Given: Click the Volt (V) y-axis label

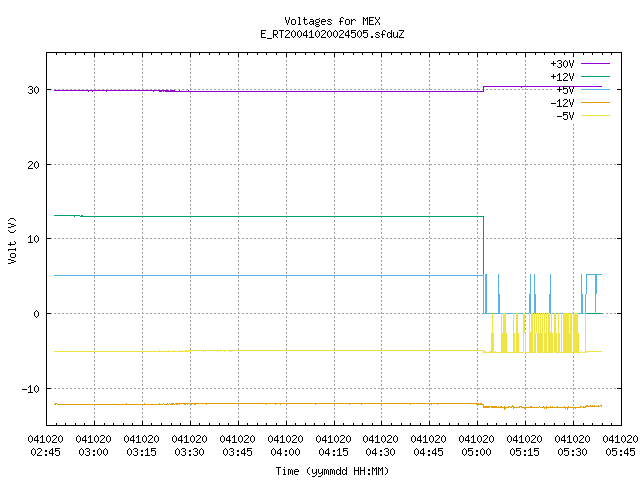Looking at the screenshot, I should point(12,240).
